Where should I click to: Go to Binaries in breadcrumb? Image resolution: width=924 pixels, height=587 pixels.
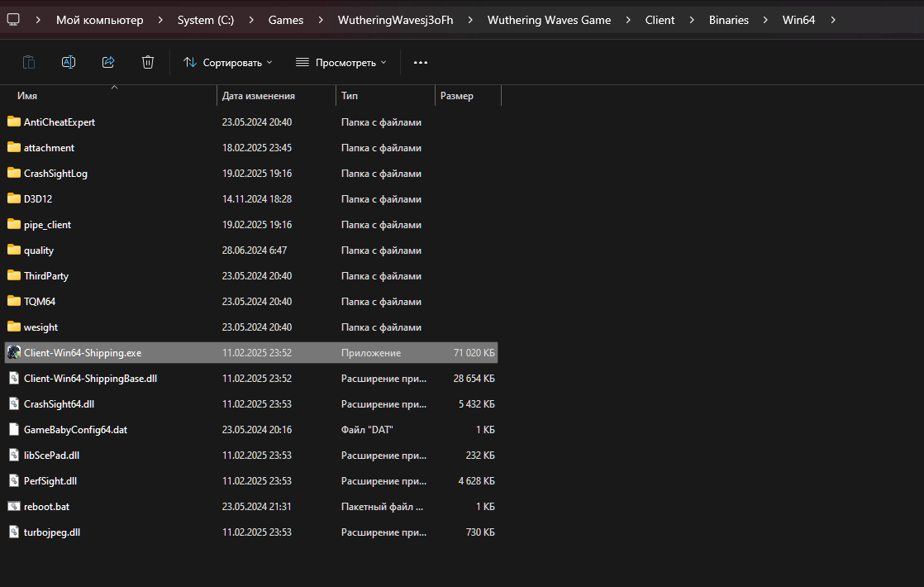728,20
